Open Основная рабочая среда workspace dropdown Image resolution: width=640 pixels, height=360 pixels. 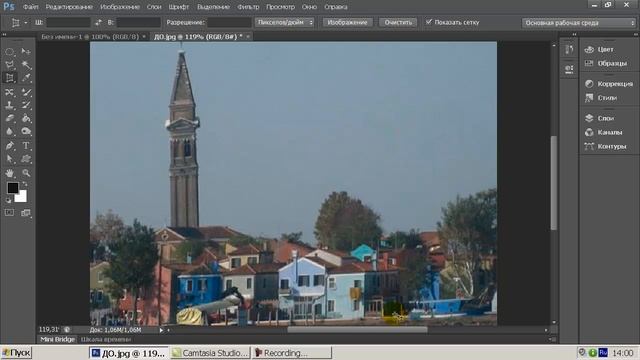tap(579, 23)
